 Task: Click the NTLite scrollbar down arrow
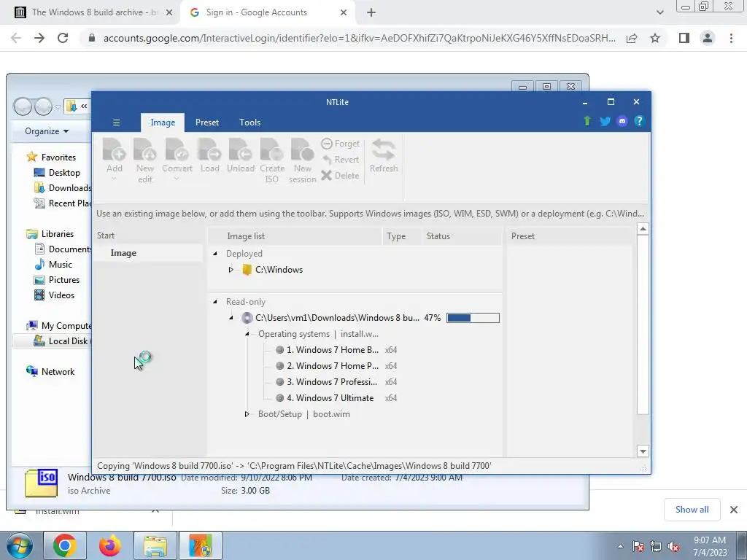(x=643, y=451)
